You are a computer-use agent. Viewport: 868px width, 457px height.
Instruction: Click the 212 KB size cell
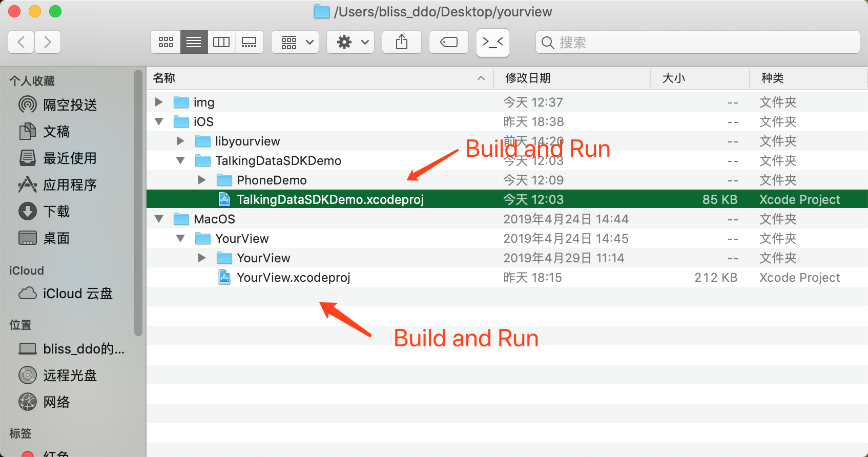(716, 277)
